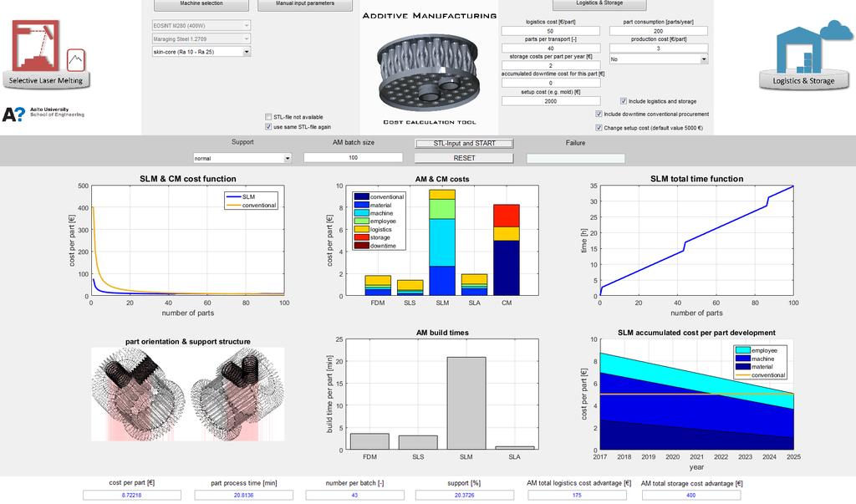Click the production cost per part field
The image size is (856, 504).
[x=659, y=48]
